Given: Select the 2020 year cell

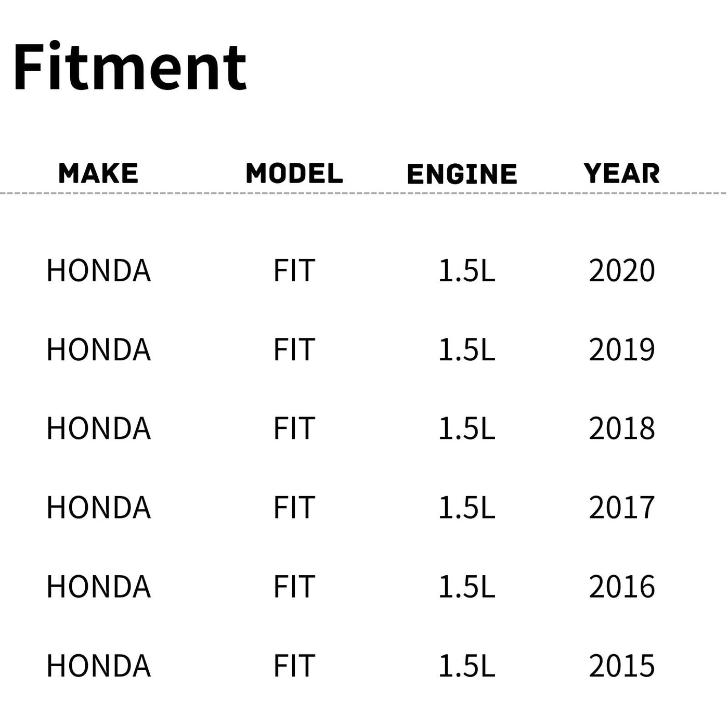Looking at the screenshot, I should pyautogui.click(x=621, y=271).
